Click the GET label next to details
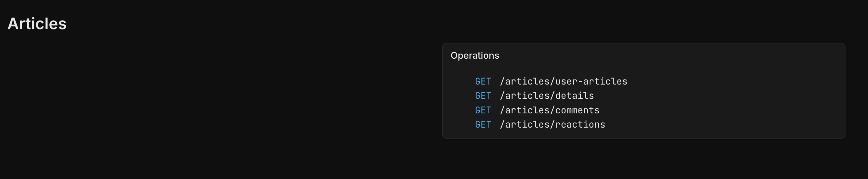This screenshot has width=868, height=179. click(483, 96)
